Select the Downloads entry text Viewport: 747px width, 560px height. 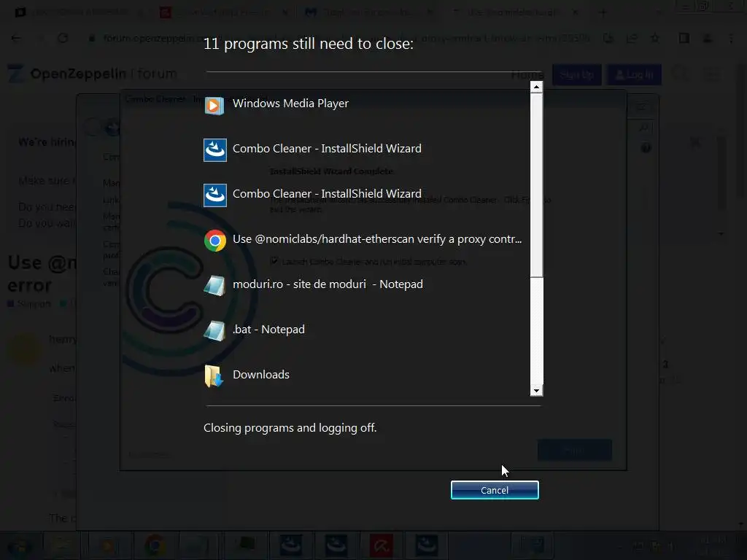261,375
